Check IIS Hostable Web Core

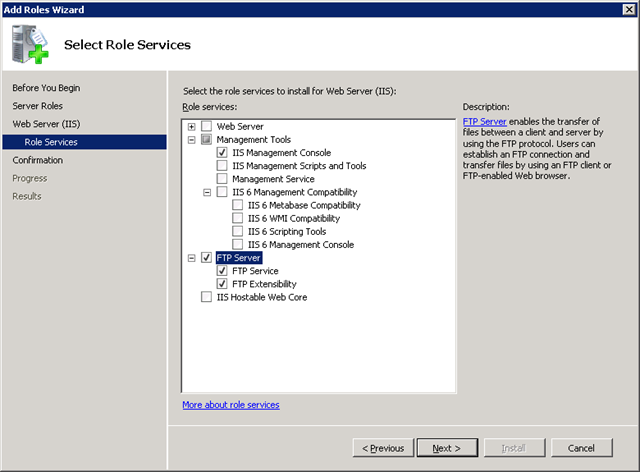[207, 297]
